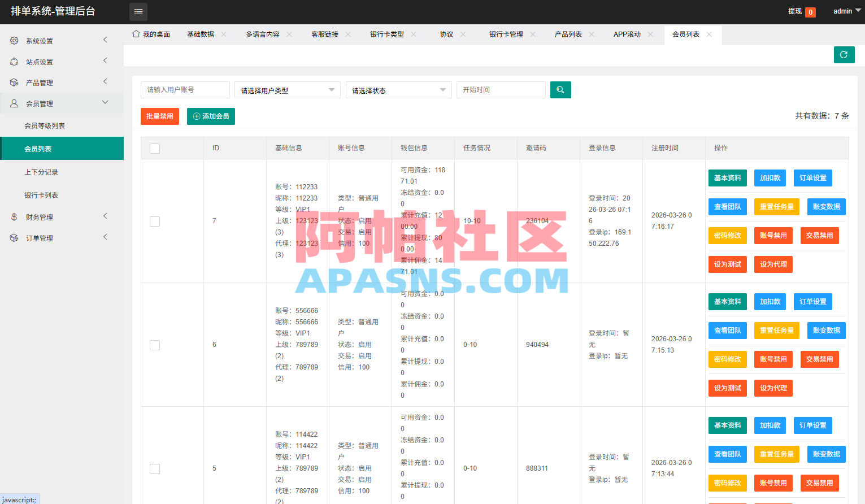The image size is (865, 504).
Task: Focus the 开始时间 date field
Action: pos(501,90)
